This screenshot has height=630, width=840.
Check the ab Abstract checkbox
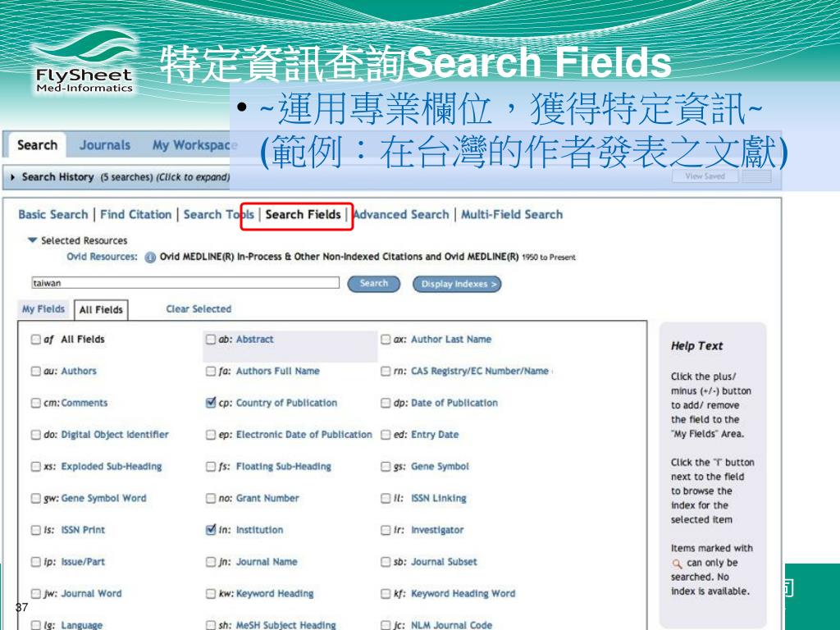[x=211, y=339]
